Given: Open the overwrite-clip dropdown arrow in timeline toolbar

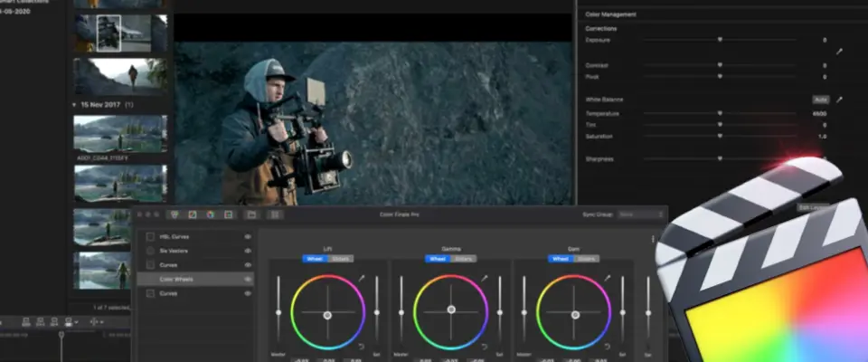Looking at the screenshot, I should pyautogui.click(x=76, y=322).
